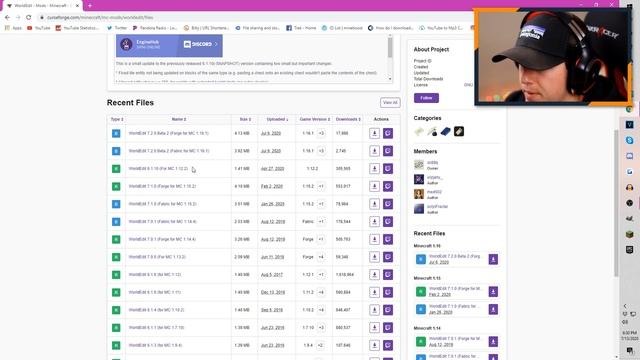Viewport: 640px width, 360px height.
Task: Expand +3 versions for WorldEdit 6.1.1 for MC 1.7.10
Action: pos(321,327)
